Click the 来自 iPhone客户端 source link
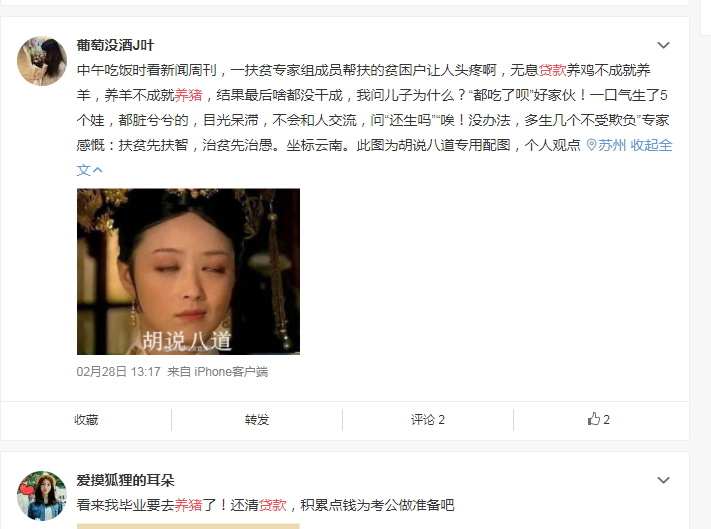 (218, 372)
